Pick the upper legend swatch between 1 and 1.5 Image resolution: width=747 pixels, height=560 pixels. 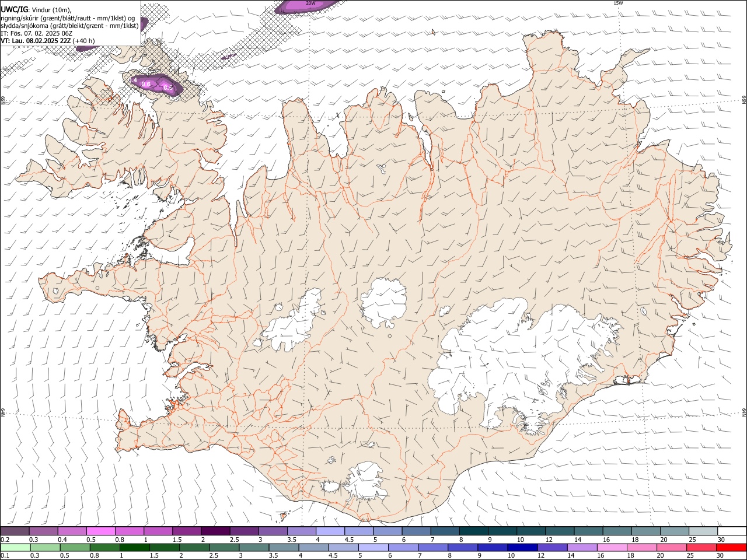(x=158, y=531)
